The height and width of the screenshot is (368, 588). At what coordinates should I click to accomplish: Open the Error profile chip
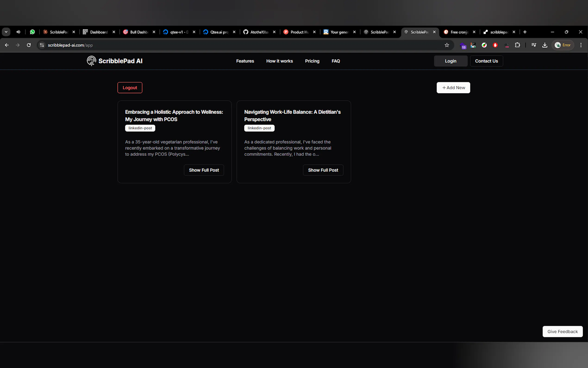point(563,45)
